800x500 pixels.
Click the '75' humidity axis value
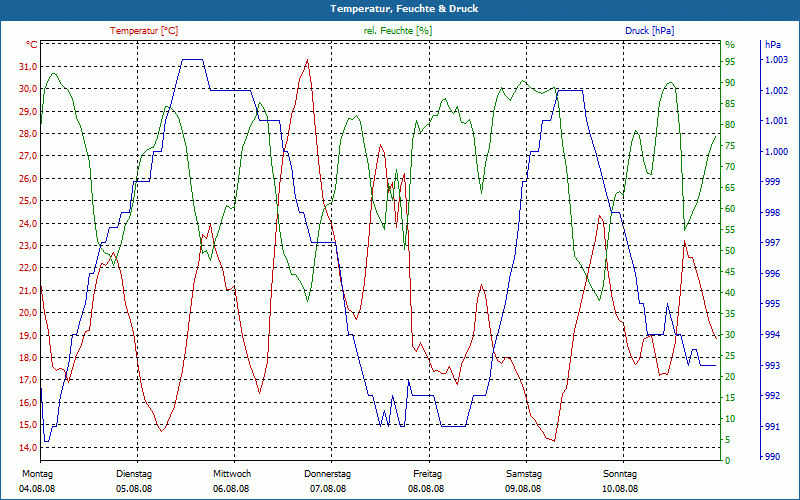[730, 145]
